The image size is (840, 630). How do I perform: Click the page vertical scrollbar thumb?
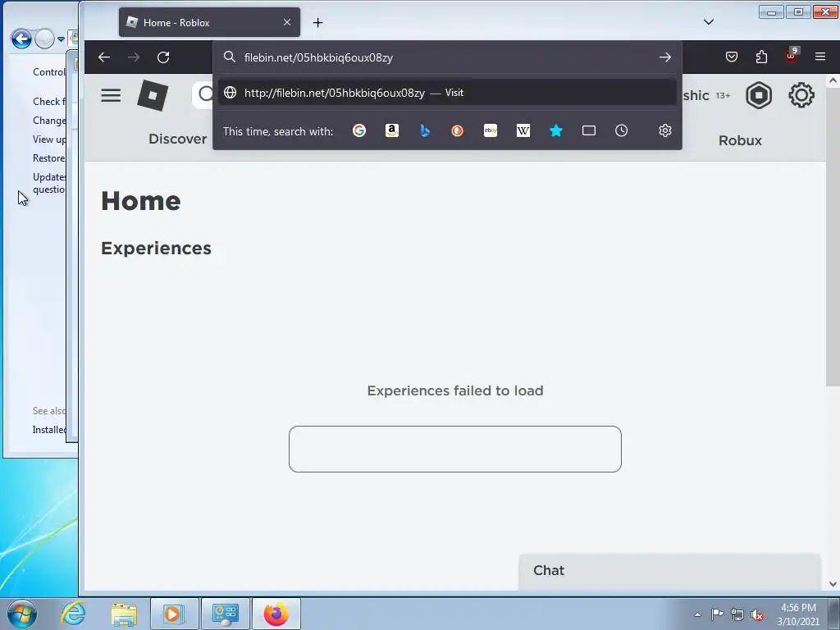833,237
